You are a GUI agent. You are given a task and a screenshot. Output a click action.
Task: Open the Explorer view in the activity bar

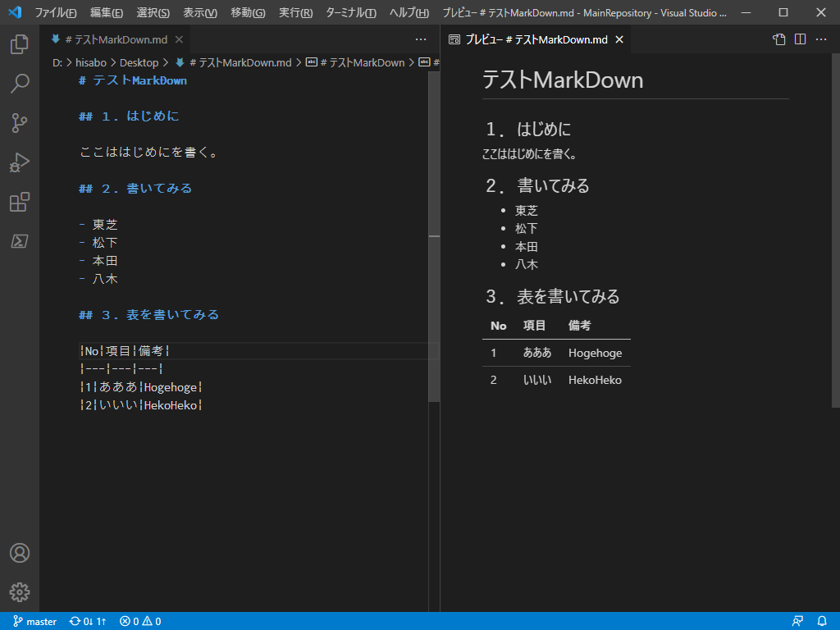pyautogui.click(x=19, y=44)
